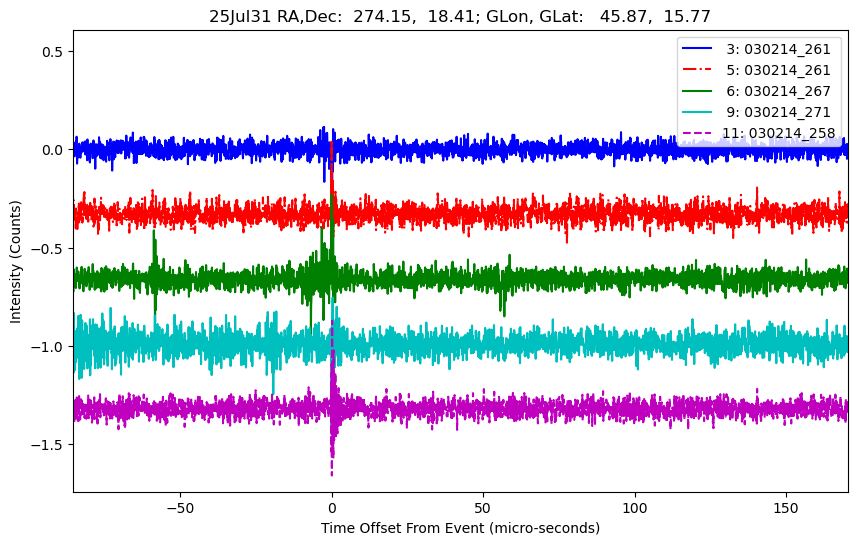The width and height of the screenshot is (858, 545).
Task: Click y-axis tick label −1.5
Action: pyautogui.click(x=48, y=445)
